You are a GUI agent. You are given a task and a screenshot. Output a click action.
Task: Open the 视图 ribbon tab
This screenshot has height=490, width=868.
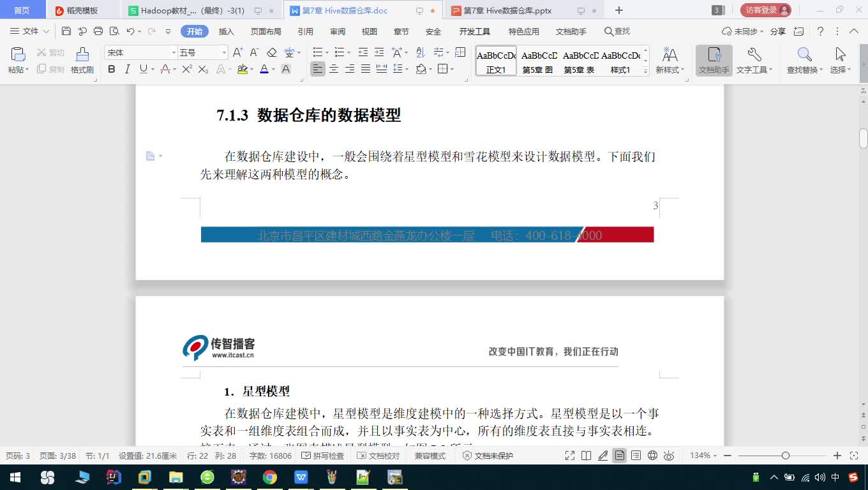click(370, 31)
